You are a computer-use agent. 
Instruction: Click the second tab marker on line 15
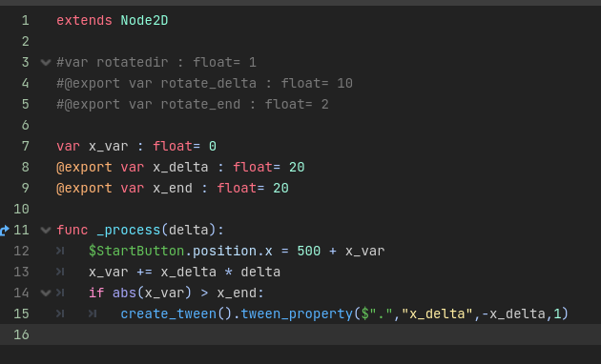pyautogui.click(x=93, y=313)
